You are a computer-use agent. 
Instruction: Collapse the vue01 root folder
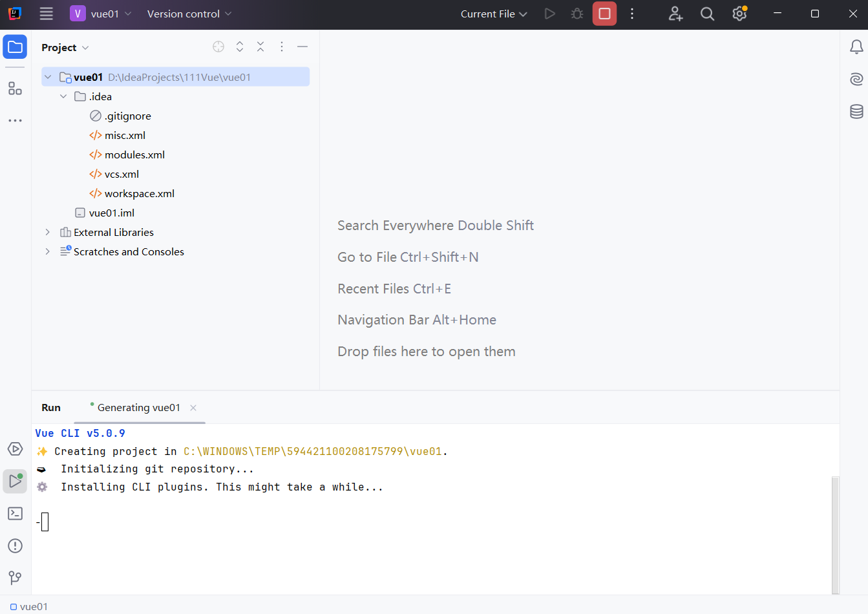click(48, 77)
